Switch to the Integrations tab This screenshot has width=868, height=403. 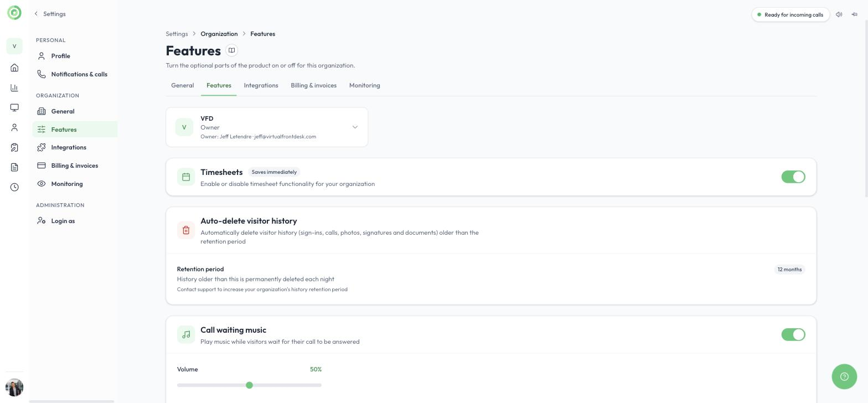click(x=261, y=85)
